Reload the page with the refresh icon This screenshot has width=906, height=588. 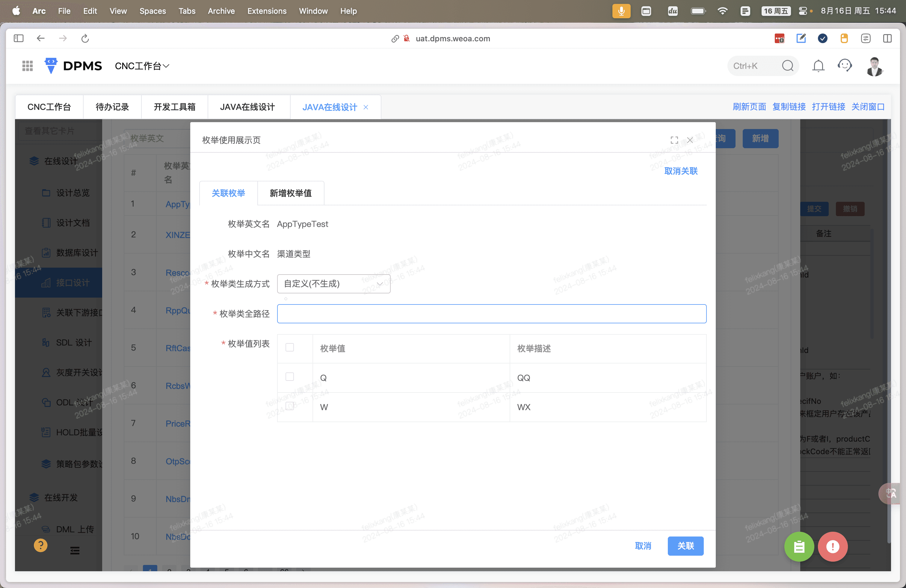coord(85,38)
